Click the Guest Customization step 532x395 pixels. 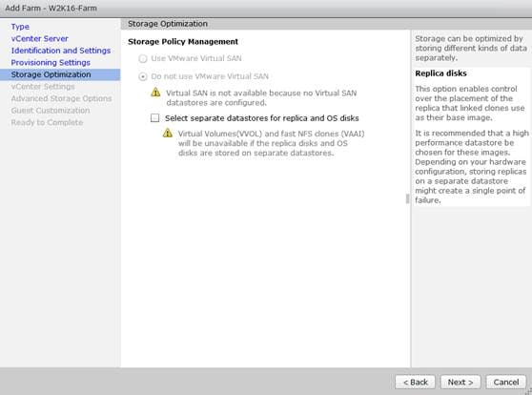51,111
